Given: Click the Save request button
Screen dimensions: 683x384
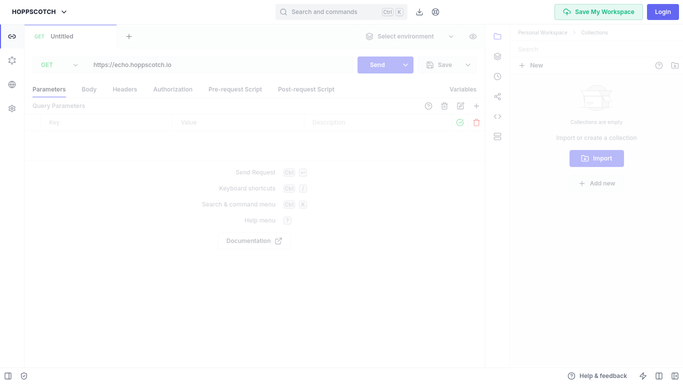Looking at the screenshot, I should point(440,65).
